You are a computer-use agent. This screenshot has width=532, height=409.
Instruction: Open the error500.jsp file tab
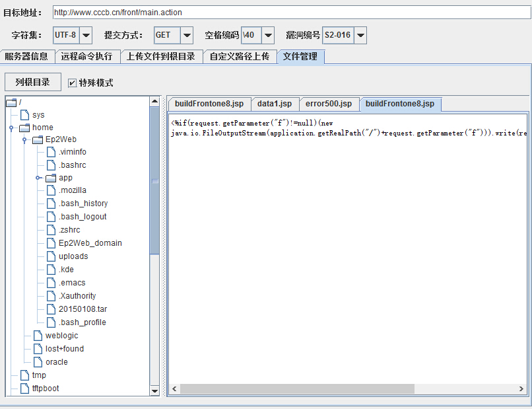coord(329,104)
